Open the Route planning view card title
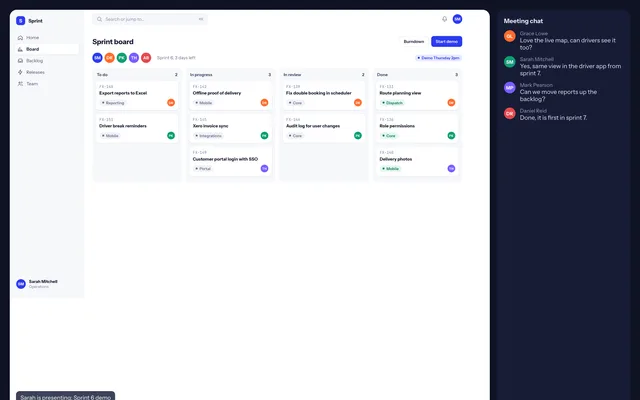640x400 pixels. pos(400,93)
